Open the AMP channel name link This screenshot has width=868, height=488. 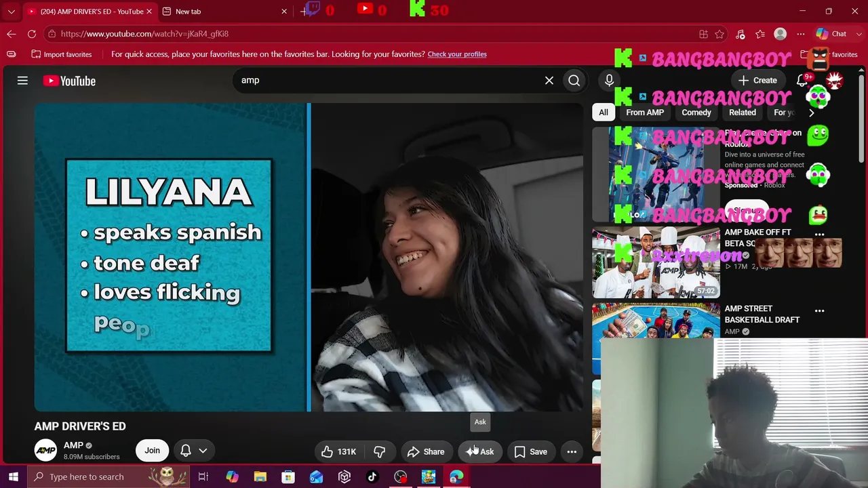tap(73, 445)
